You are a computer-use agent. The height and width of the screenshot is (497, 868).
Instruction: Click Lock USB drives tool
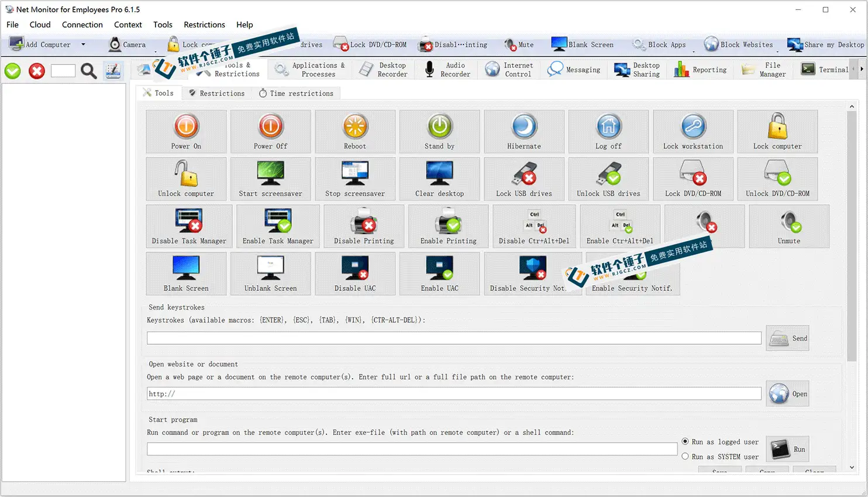coord(524,179)
